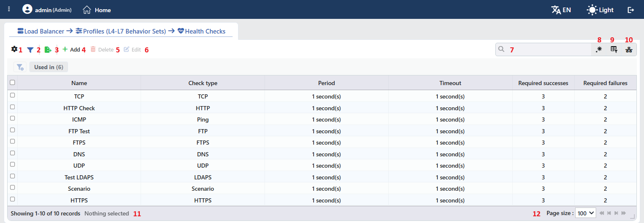Viewport: 644px width, 223px height.
Task: Click the search magnifier icon
Action: coord(501,49)
